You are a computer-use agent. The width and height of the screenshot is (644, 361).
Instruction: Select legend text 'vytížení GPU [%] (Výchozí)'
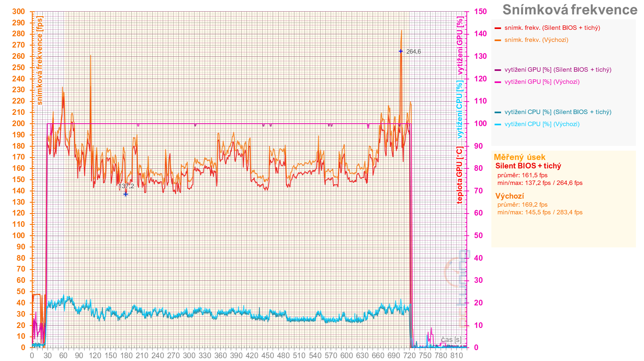point(542,82)
